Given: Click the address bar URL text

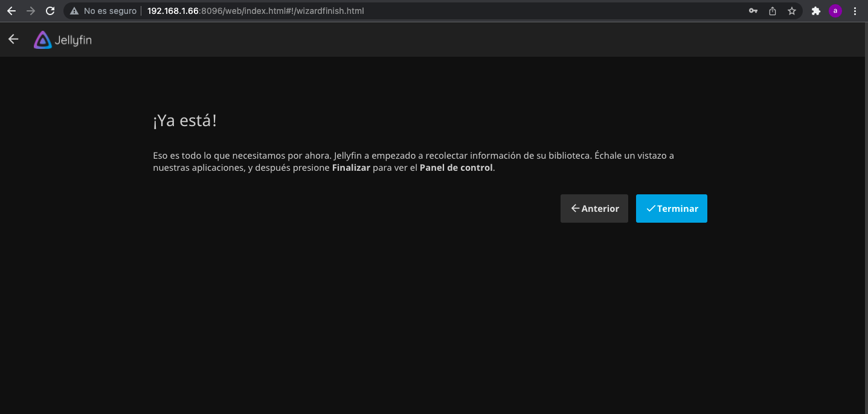Looking at the screenshot, I should point(255,11).
